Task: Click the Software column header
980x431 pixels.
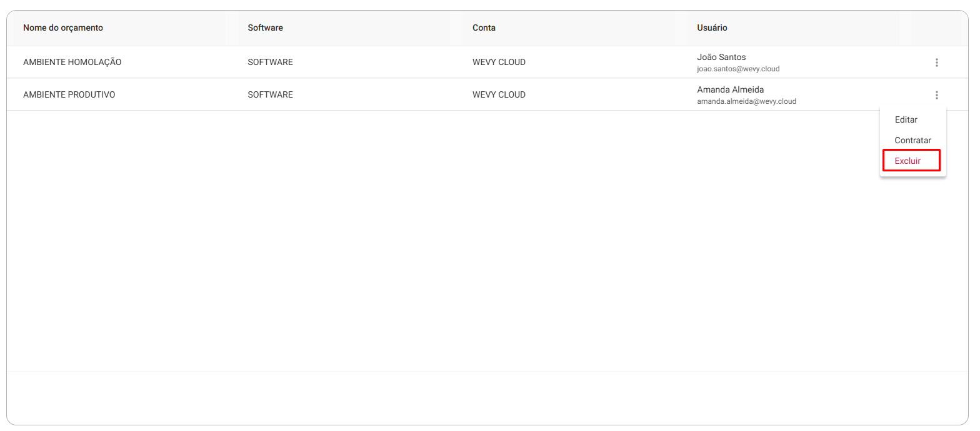Action: 265,28
